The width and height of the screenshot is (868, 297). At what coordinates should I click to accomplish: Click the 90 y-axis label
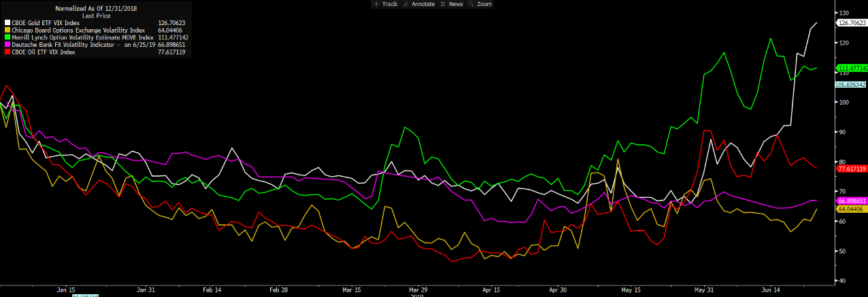pyautogui.click(x=842, y=132)
